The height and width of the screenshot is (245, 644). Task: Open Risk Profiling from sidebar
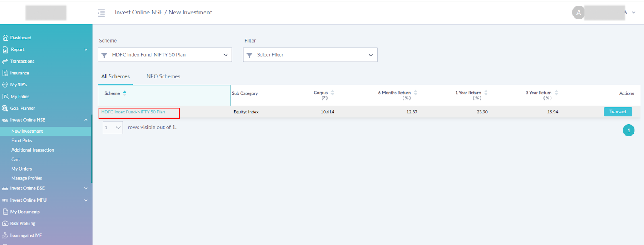[x=23, y=224]
